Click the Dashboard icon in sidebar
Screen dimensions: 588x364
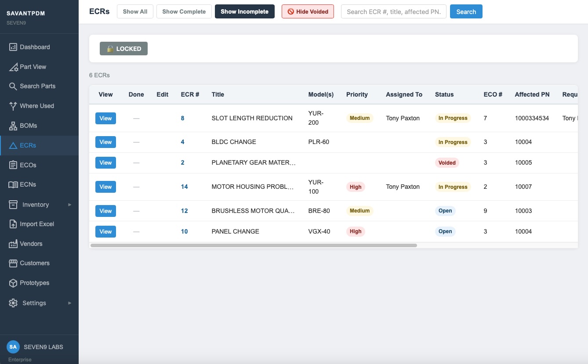pos(13,47)
